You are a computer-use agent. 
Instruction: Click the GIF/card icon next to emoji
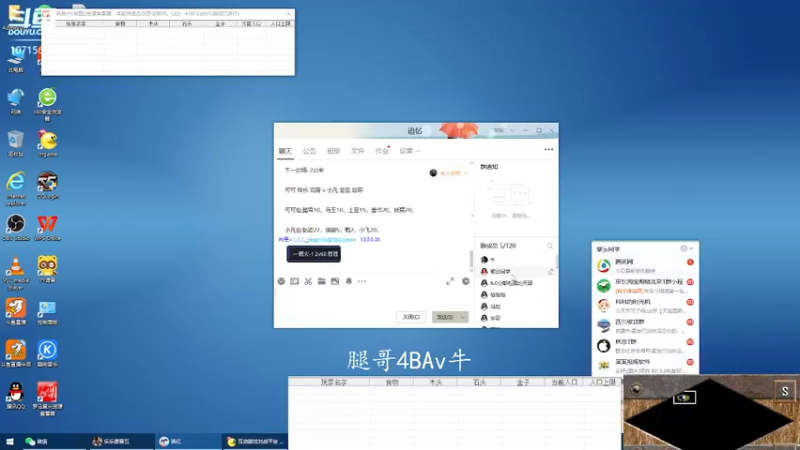tap(294, 281)
